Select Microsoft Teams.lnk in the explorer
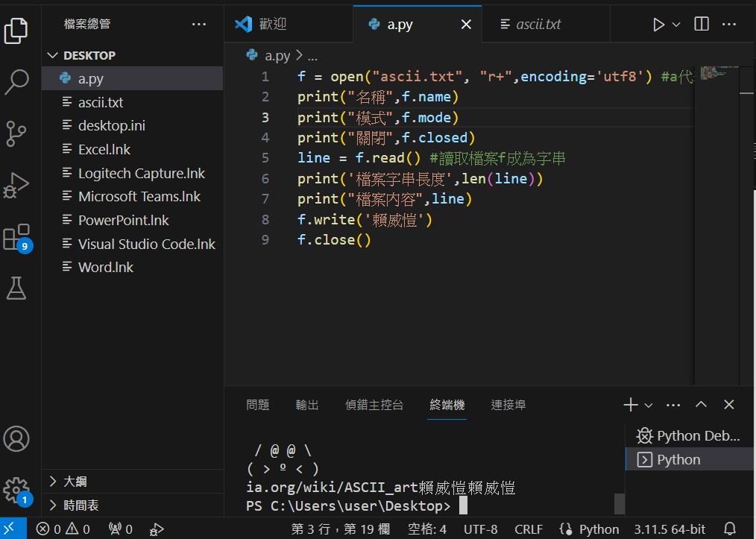 (x=133, y=197)
